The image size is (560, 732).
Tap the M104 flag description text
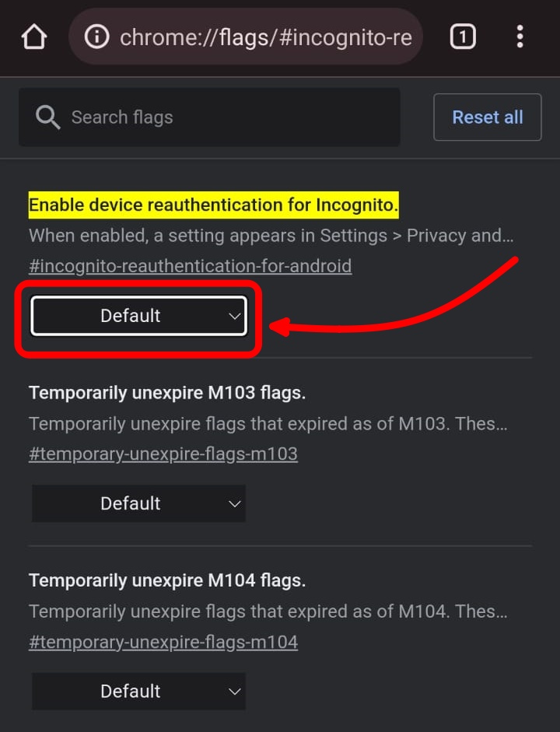click(268, 611)
